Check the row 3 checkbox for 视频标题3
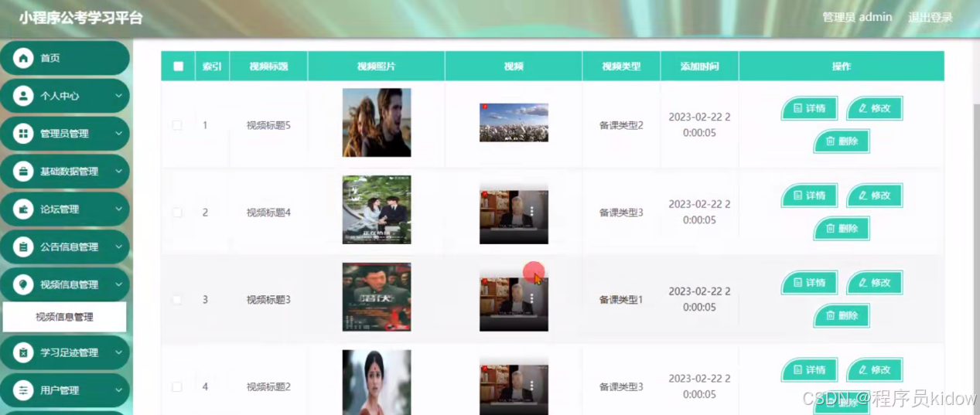The image size is (980, 415). [177, 300]
